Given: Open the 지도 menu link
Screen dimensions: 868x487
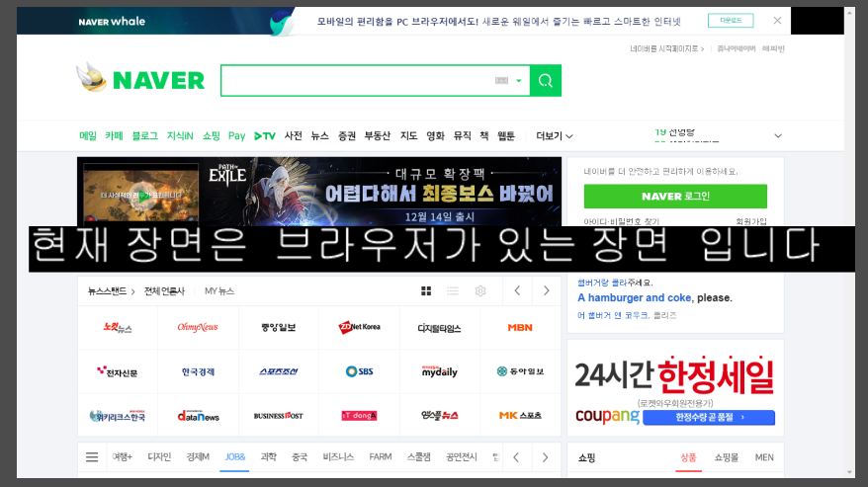Looking at the screenshot, I should pyautogui.click(x=408, y=135).
